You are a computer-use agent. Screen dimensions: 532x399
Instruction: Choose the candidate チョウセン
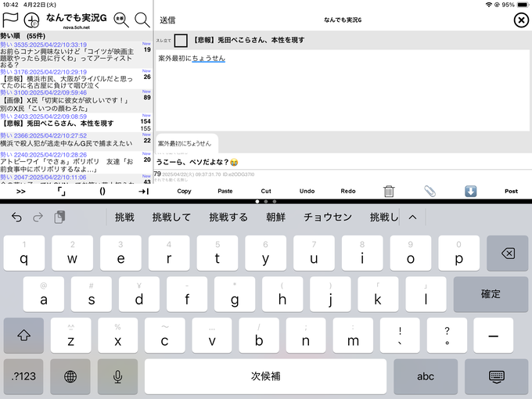[x=328, y=217]
